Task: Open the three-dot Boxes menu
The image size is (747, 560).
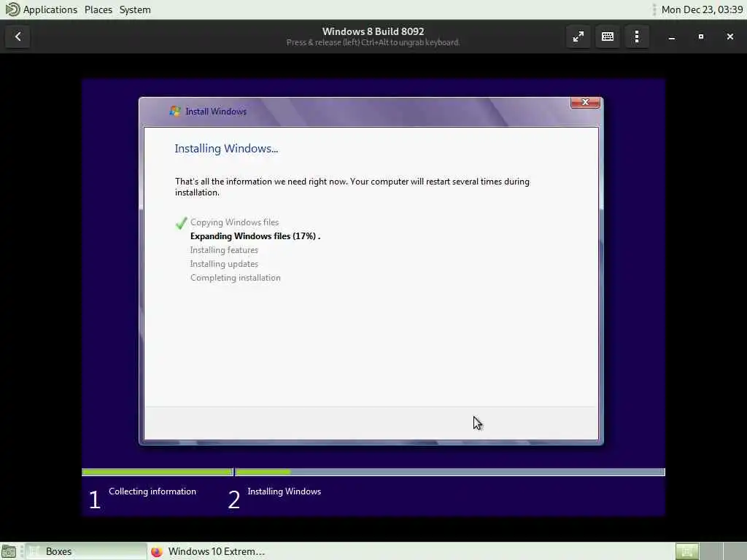Action: tap(636, 36)
